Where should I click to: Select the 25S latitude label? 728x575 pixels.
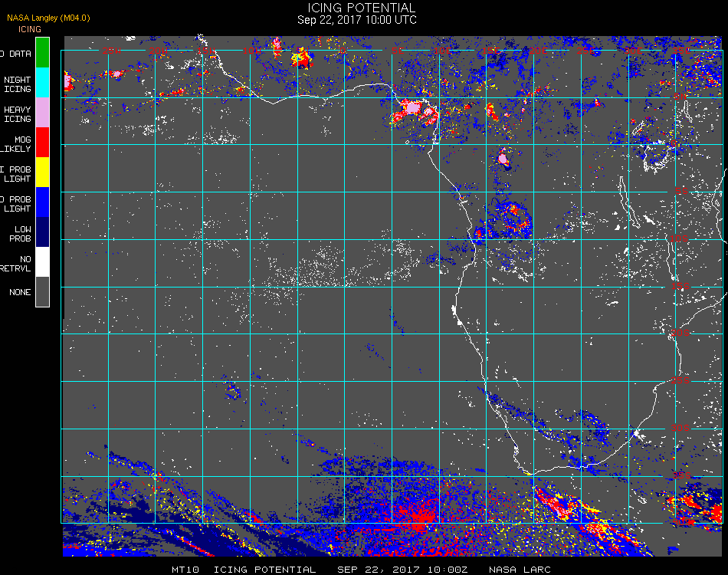click(680, 380)
